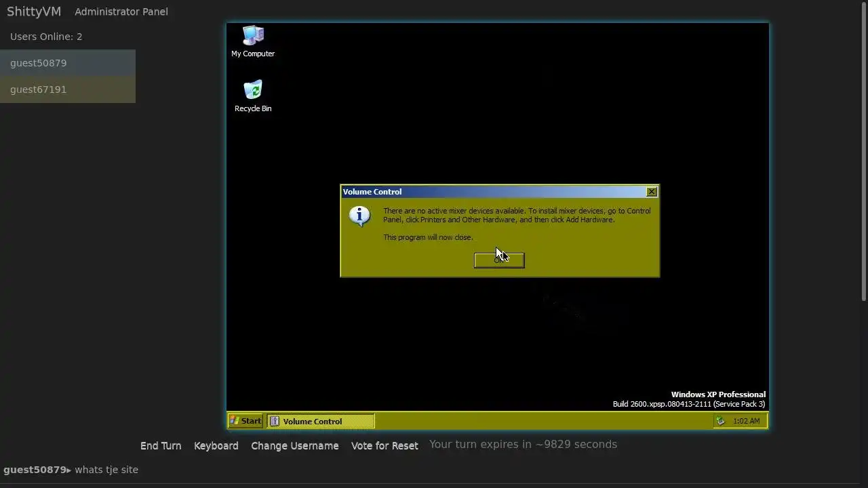Screen dimensions: 868x488
Task: Click the Users Online: 2 label
Action: pyautogui.click(x=46, y=37)
